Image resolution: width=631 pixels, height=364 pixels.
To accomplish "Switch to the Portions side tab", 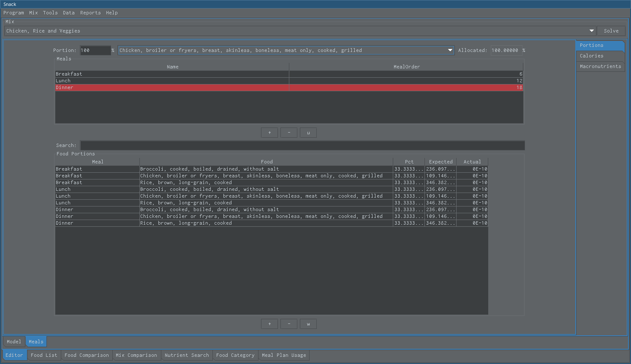I will click(600, 45).
